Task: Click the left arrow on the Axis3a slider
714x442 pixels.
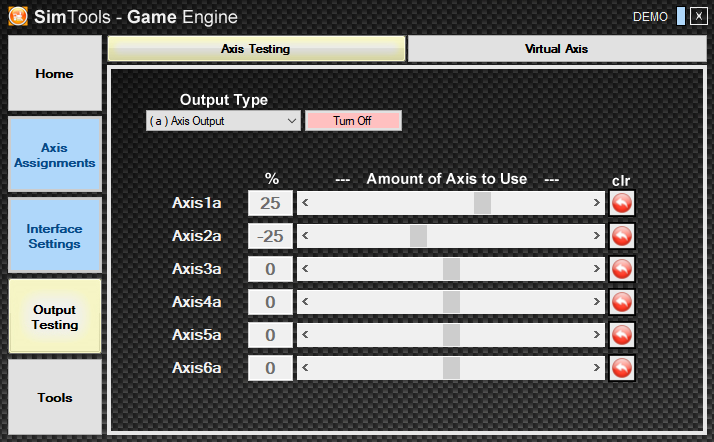Action: point(305,269)
